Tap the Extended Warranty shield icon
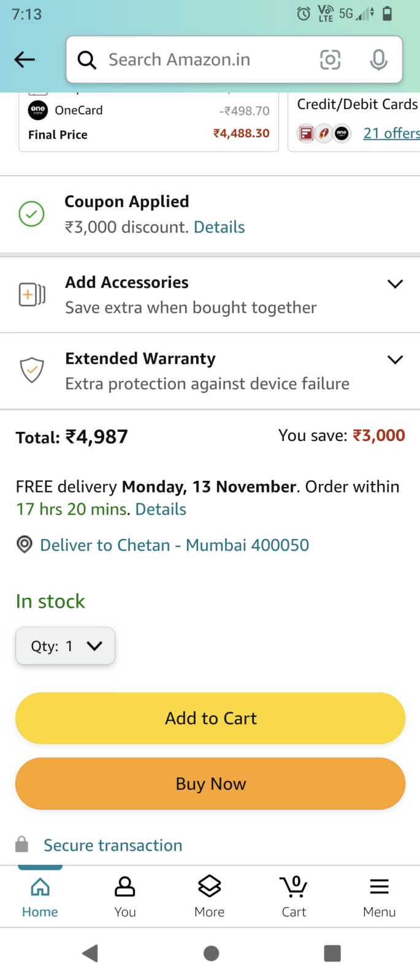 tap(32, 370)
